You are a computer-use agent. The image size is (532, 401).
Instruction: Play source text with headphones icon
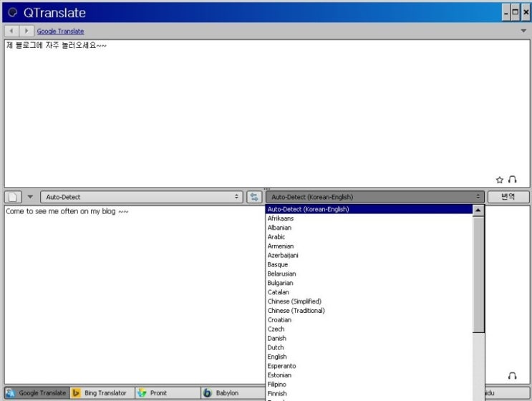tap(513, 180)
